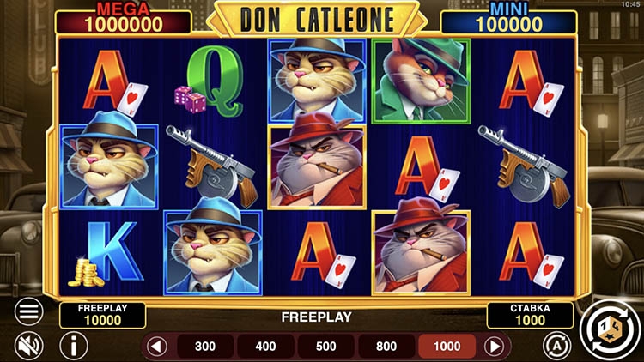Viewport: 644px width, 362px height.
Task: Open the hamburger menu
Action: (28, 311)
